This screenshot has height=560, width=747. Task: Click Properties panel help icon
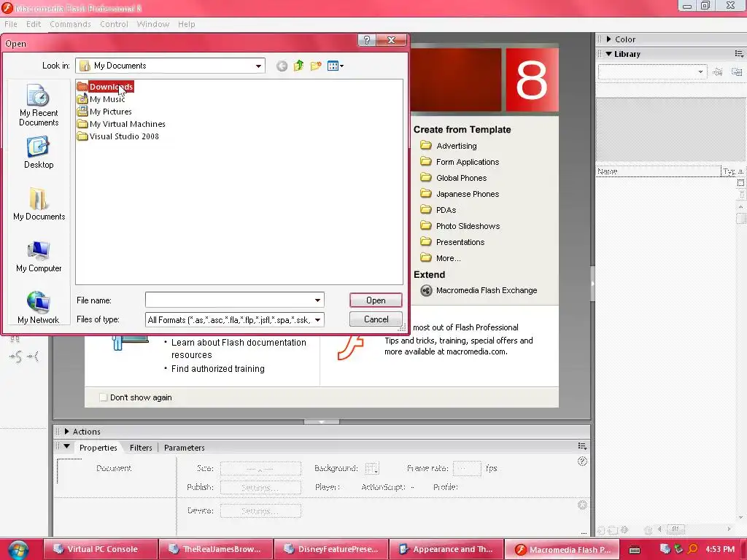tap(582, 461)
